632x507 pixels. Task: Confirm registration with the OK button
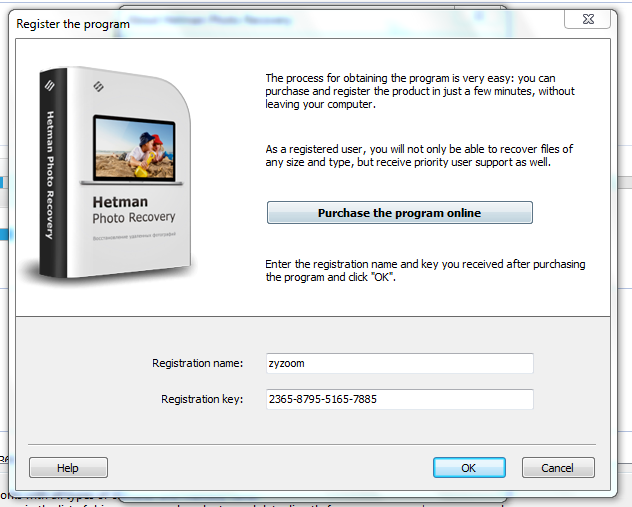click(x=469, y=468)
